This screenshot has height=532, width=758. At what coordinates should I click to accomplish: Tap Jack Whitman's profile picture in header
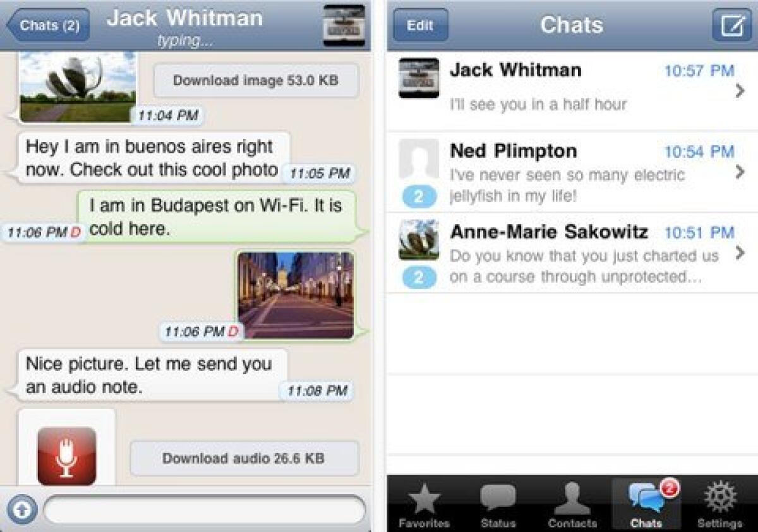[x=344, y=25]
